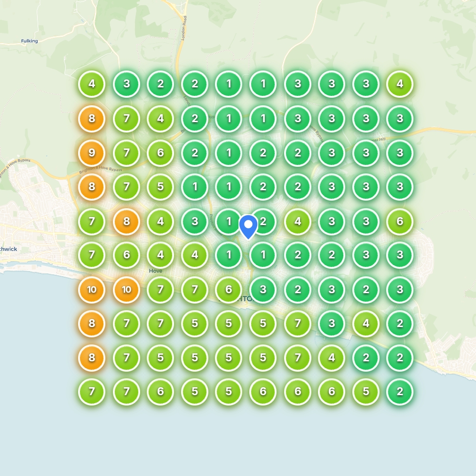
Task: Click the top-right corner 4 marker
Action: click(400, 84)
